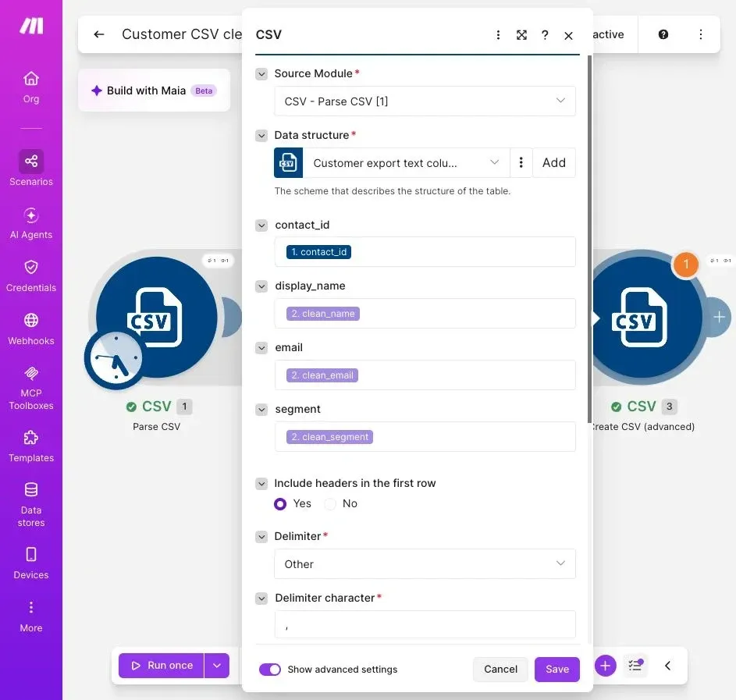Click the Parse CSV module on canvas
The image size is (736, 700).
tap(156, 317)
